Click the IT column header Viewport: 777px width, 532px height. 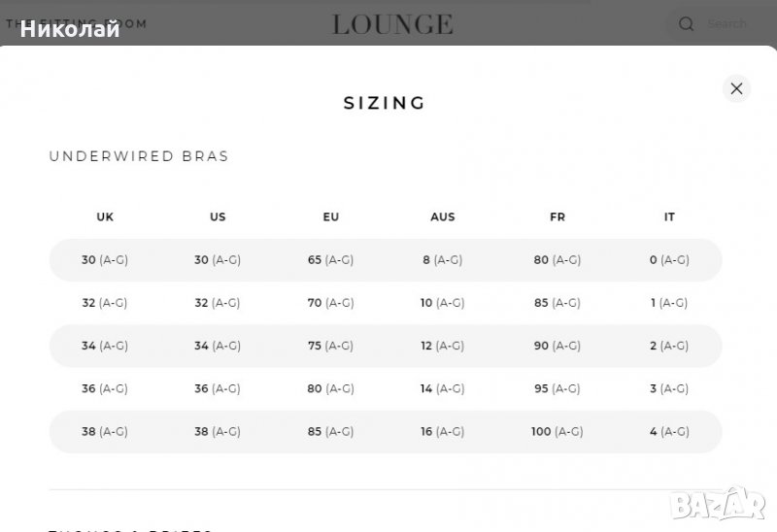669,217
